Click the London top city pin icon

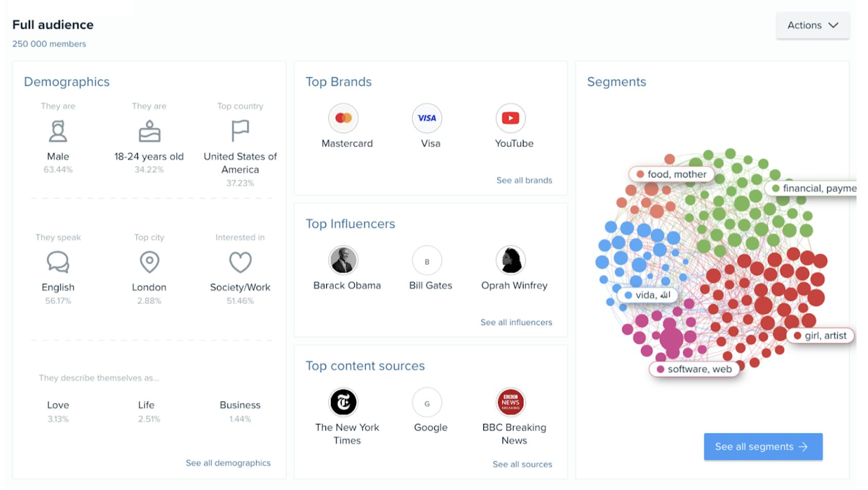pos(149,262)
